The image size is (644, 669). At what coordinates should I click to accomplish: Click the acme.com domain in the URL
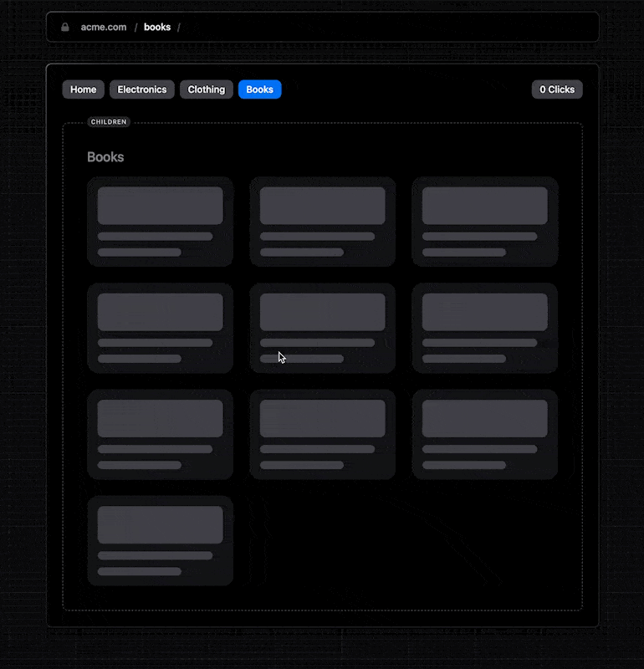[104, 27]
